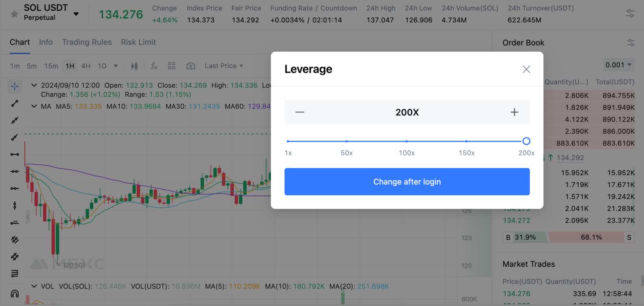Click the candlestick comparison icon in the toolbar
The image size is (644, 306).
[134, 65]
